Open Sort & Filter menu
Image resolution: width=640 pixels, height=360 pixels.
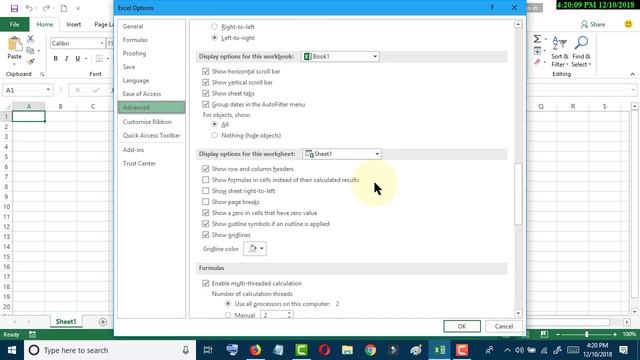pyautogui.click(x=560, y=52)
